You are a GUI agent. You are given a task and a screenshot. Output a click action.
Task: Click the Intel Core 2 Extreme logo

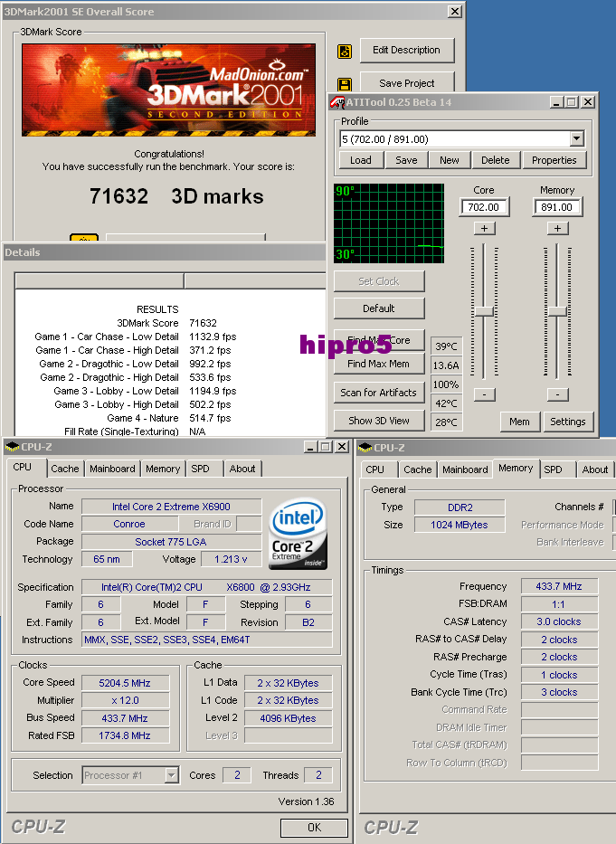pyautogui.click(x=298, y=534)
